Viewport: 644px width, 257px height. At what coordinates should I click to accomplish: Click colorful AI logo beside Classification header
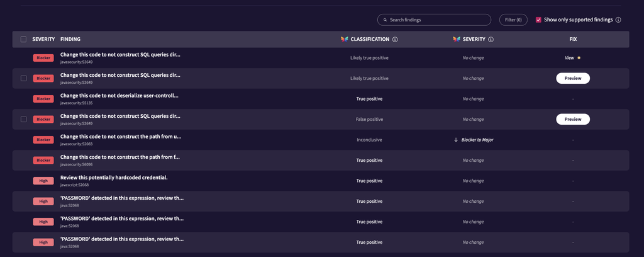click(344, 40)
